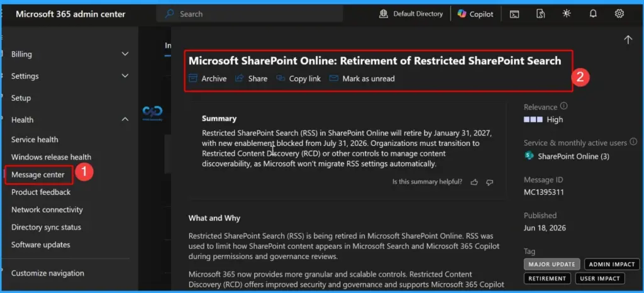Click the Summary heading
The height and width of the screenshot is (293, 644).
[219, 119]
